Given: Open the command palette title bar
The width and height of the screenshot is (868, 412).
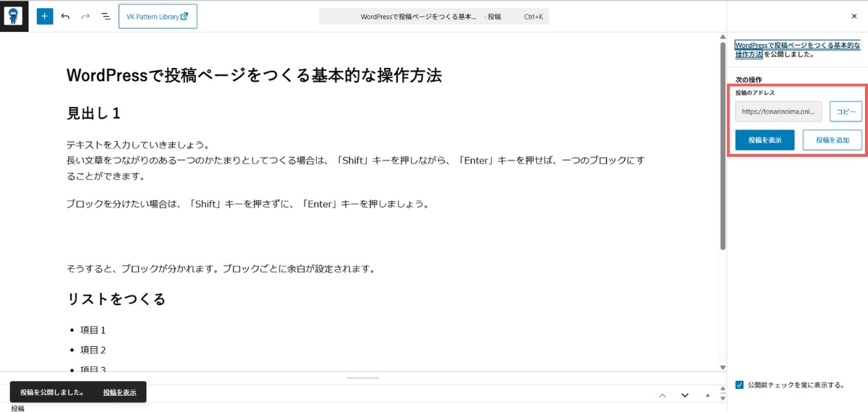Looking at the screenshot, I should click(434, 16).
